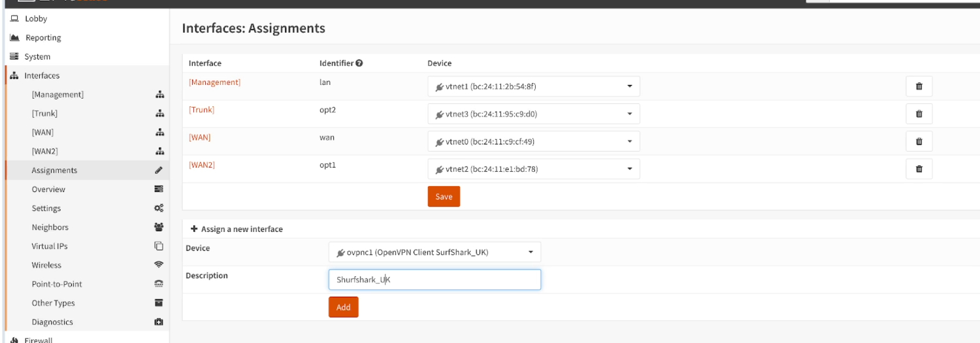Click the network icon beside [Management]
This screenshot has width=980, height=343.
[159, 95]
